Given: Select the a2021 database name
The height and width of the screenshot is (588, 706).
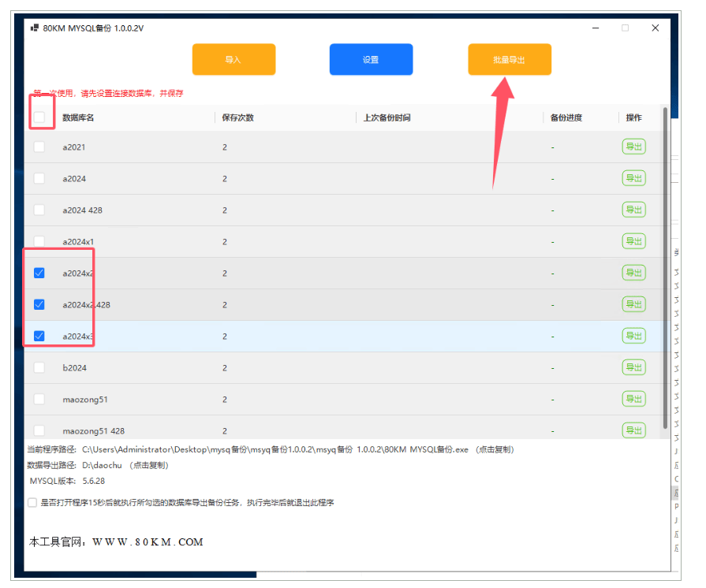Looking at the screenshot, I should tap(74, 147).
